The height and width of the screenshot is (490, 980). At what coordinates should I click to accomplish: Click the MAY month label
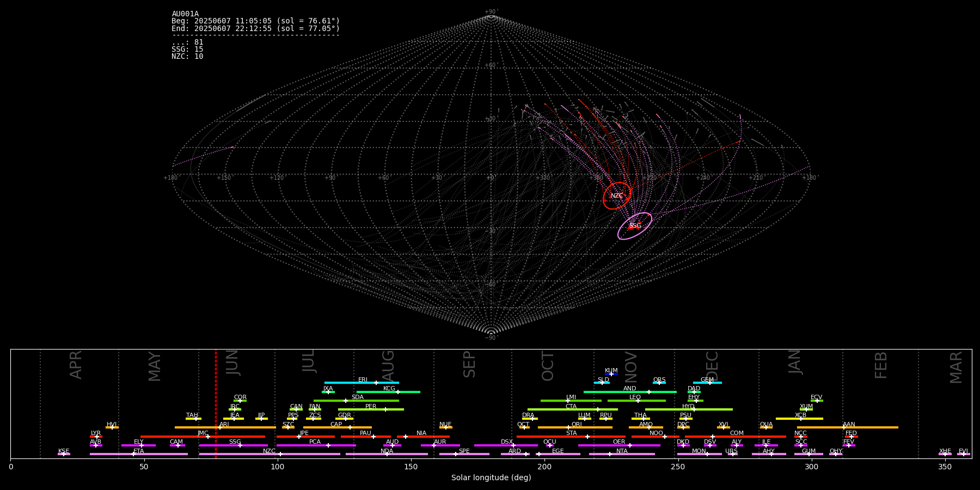click(x=155, y=366)
